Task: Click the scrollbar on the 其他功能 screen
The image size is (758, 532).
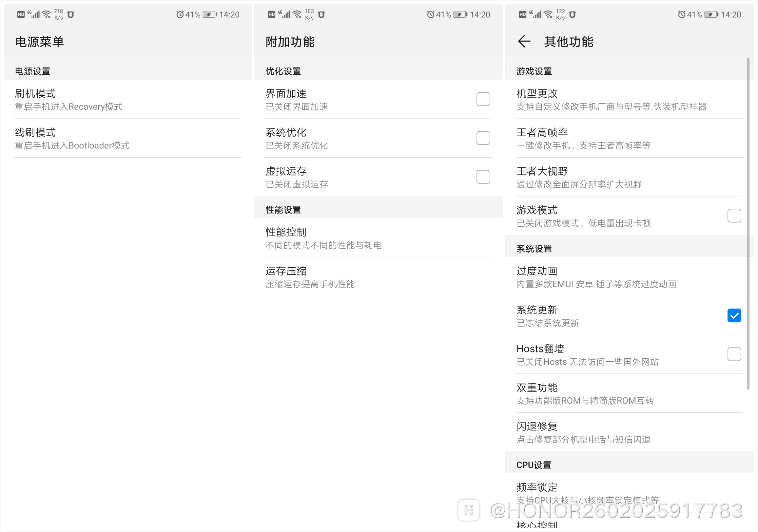Action: pyautogui.click(x=748, y=223)
